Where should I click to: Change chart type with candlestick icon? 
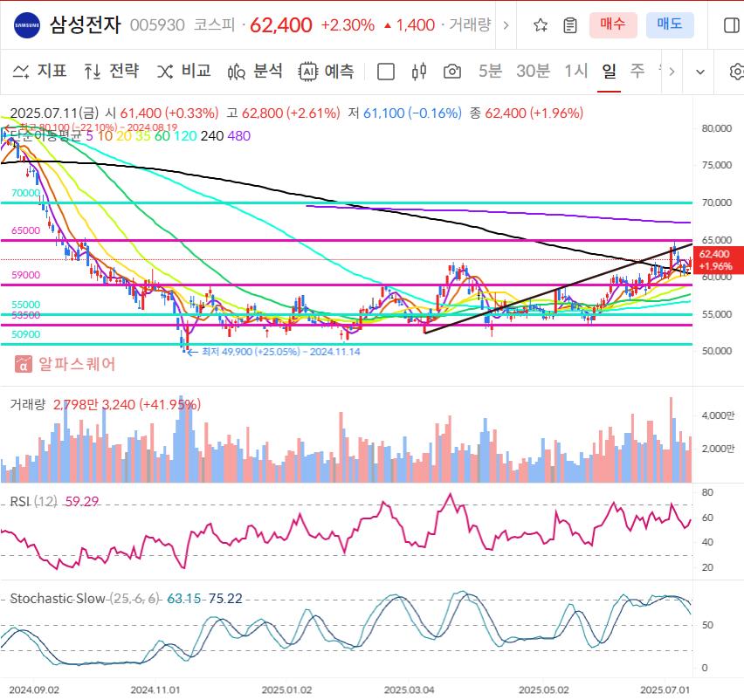(419, 72)
